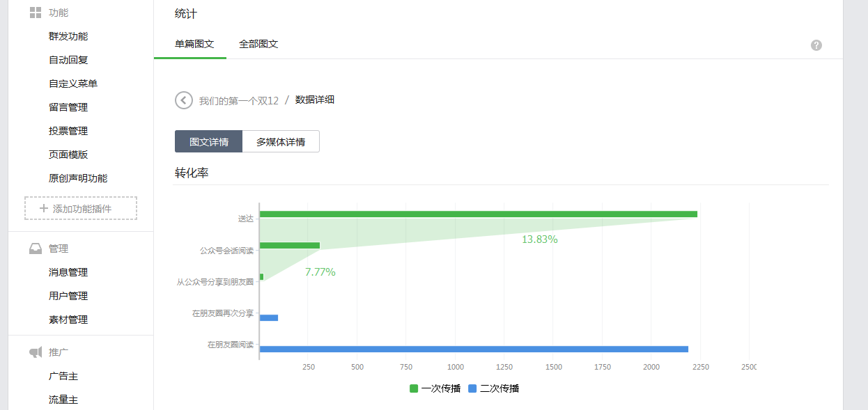Open 自动回复 in the sidebar
This screenshot has height=410, width=868.
pos(68,60)
